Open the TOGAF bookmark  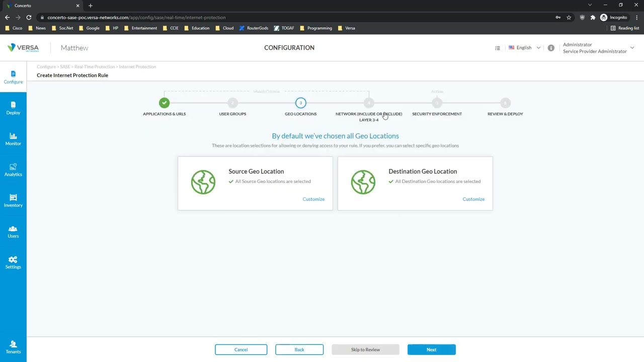[284, 28]
